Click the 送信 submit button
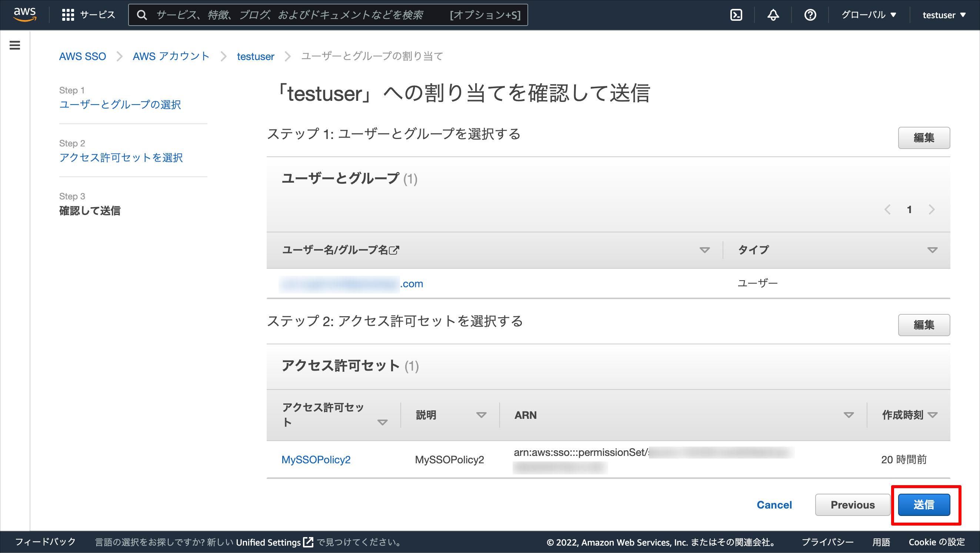Viewport: 980px width, 553px height. coord(924,505)
